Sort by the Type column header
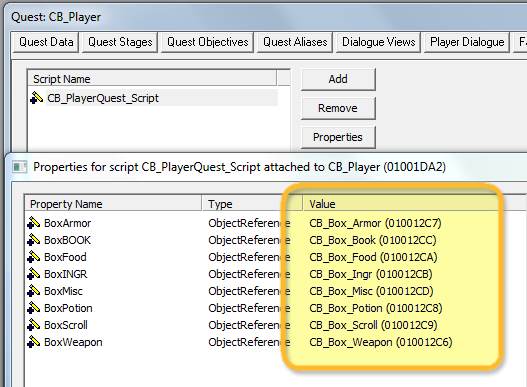 point(252,204)
